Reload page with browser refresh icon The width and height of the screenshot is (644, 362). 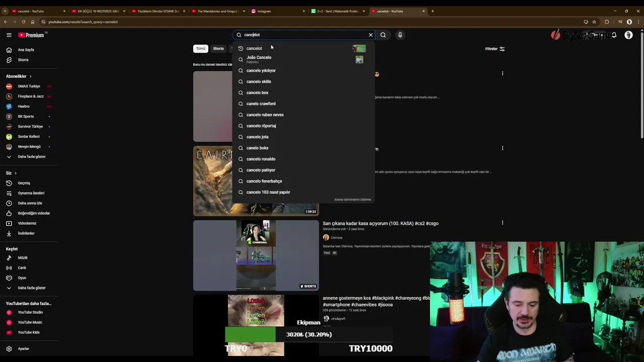click(23, 22)
